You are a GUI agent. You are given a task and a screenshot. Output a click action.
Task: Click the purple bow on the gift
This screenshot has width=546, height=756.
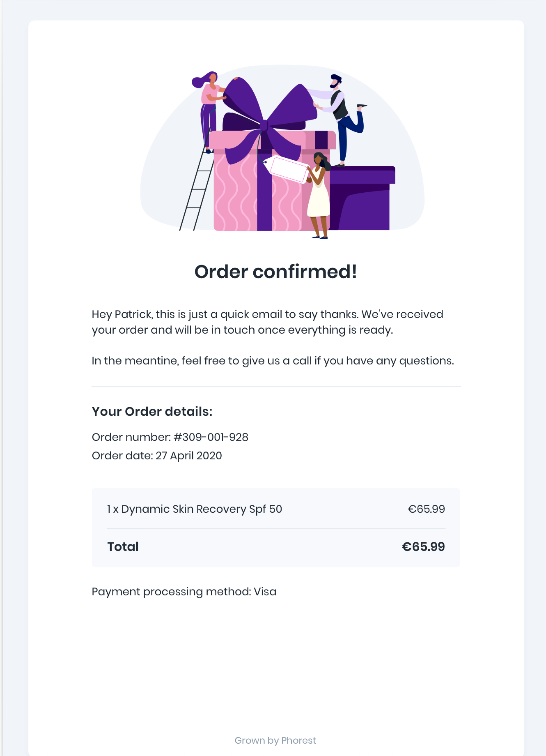pyautogui.click(x=268, y=120)
